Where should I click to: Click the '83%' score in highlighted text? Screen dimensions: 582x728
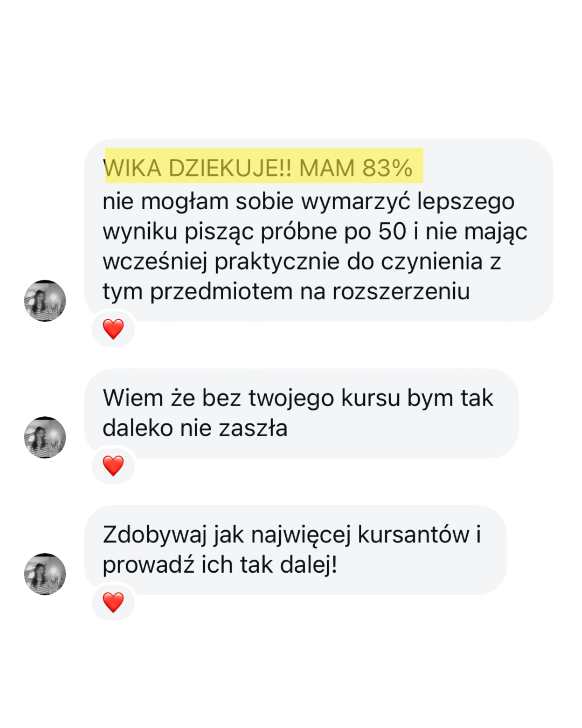pyautogui.click(x=387, y=168)
